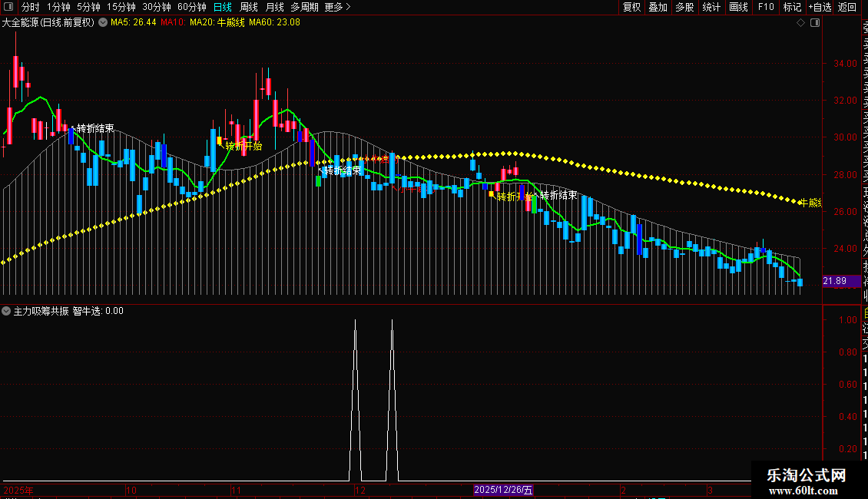
Task: Click the 2025/12/26/五 date marker
Action: click(503, 490)
